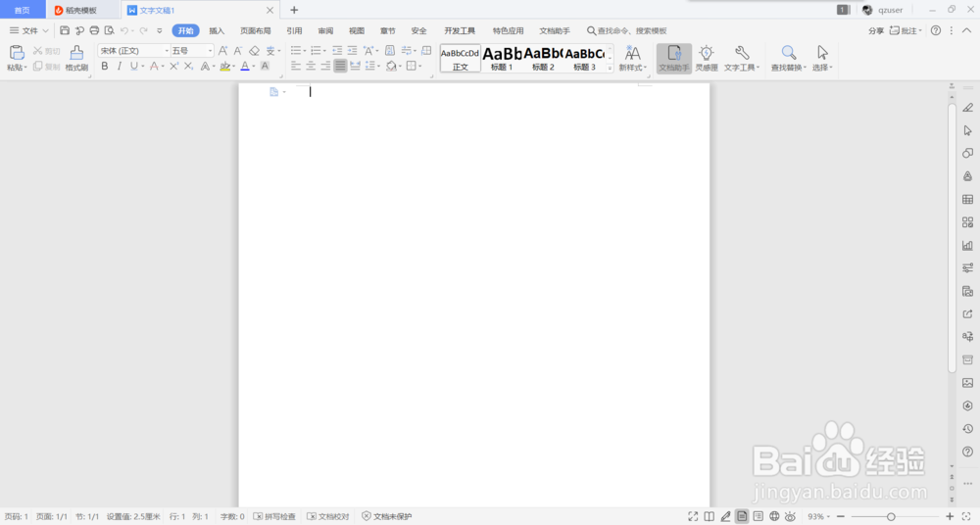Toggle justified alignment
This screenshot has width=980, height=525.
[340, 66]
